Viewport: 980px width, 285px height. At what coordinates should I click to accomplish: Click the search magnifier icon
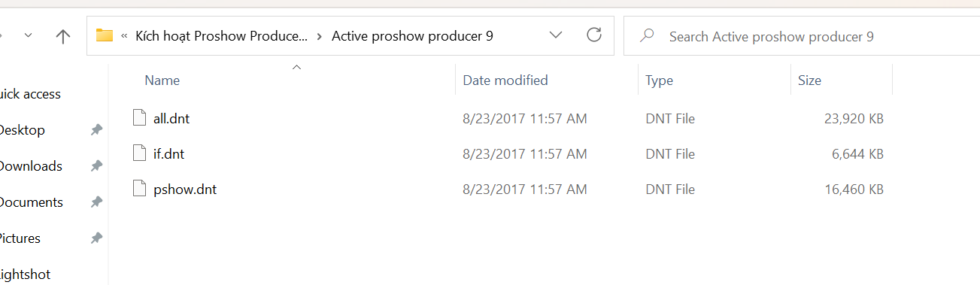pyautogui.click(x=646, y=35)
